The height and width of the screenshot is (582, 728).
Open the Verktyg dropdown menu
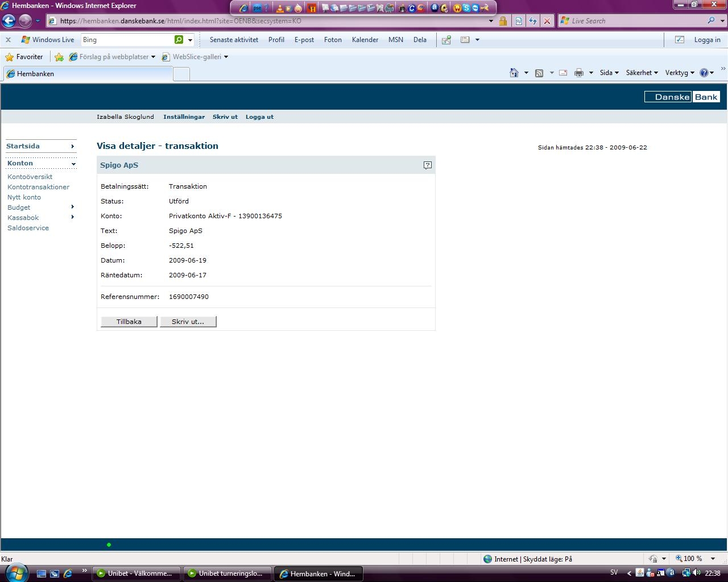pyautogui.click(x=680, y=73)
